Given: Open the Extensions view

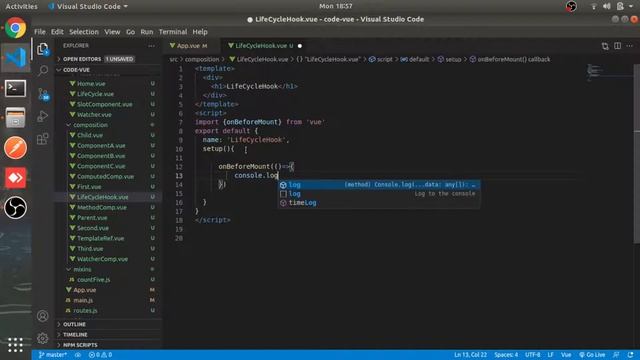Looking at the screenshot, I should [42, 139].
